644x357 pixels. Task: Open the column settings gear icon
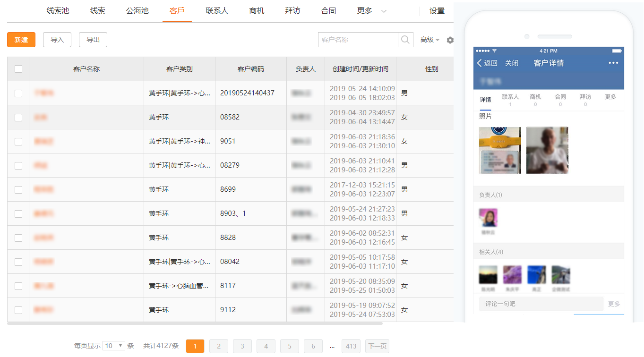click(450, 40)
